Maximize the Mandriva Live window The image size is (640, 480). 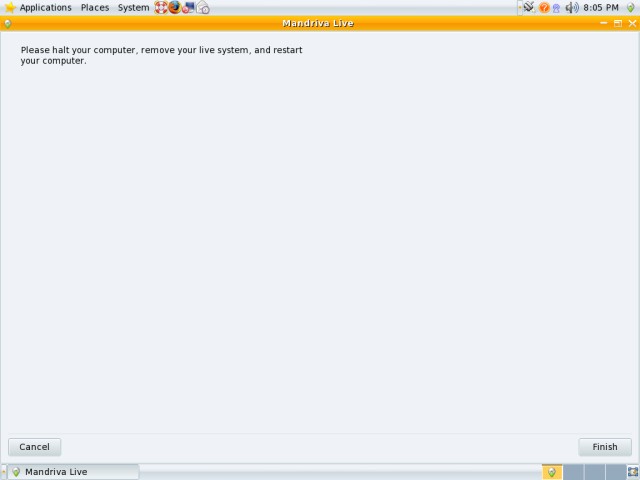pos(618,23)
